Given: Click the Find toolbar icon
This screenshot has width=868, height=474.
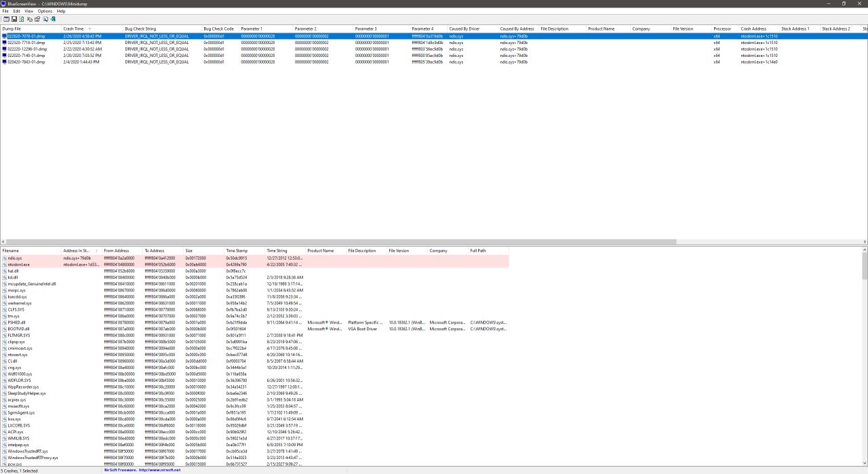Looking at the screenshot, I should (x=45, y=19).
